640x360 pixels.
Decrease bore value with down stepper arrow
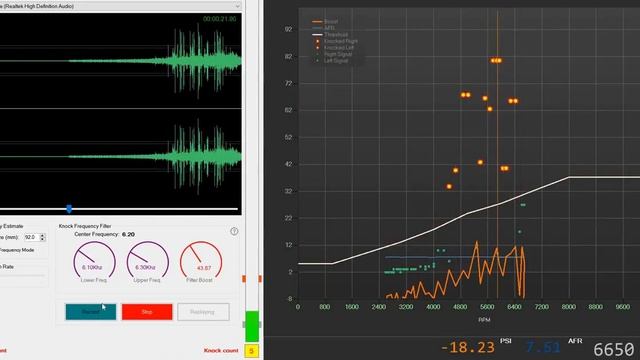[x=43, y=239]
